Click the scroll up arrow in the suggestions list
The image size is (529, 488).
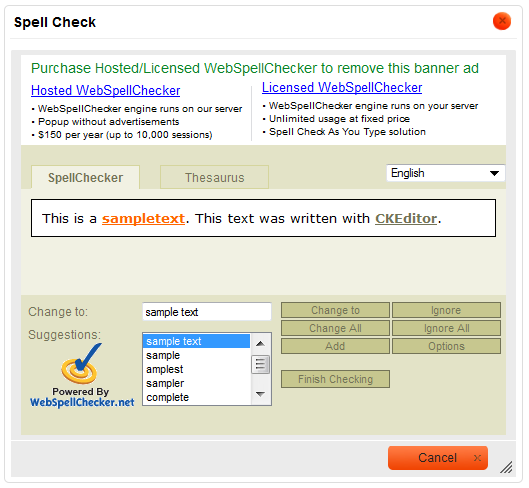[x=260, y=344]
